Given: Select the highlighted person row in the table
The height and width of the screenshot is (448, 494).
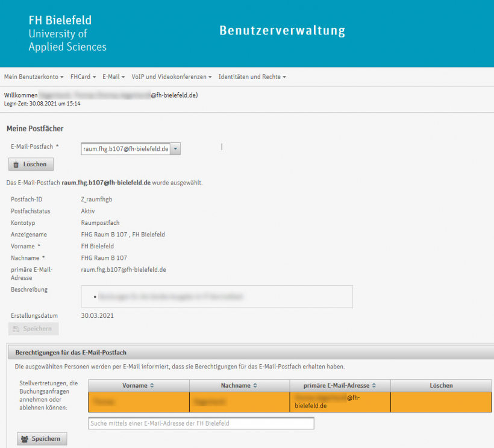Looking at the screenshot, I should click(x=181, y=401).
